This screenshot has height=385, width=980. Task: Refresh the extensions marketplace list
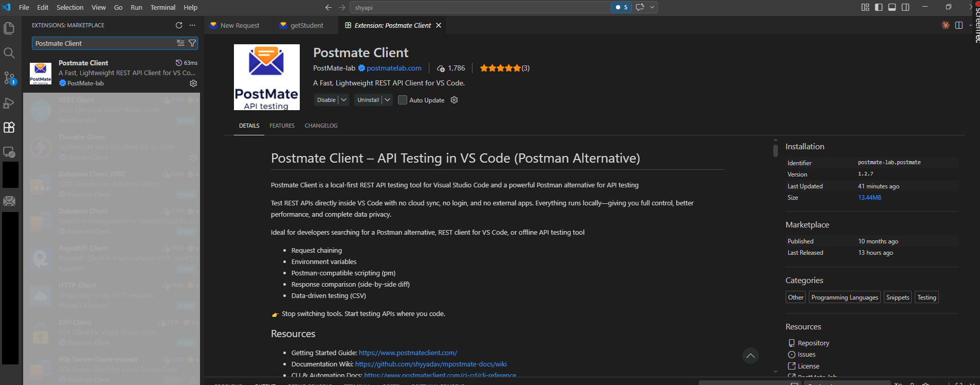pos(179,25)
